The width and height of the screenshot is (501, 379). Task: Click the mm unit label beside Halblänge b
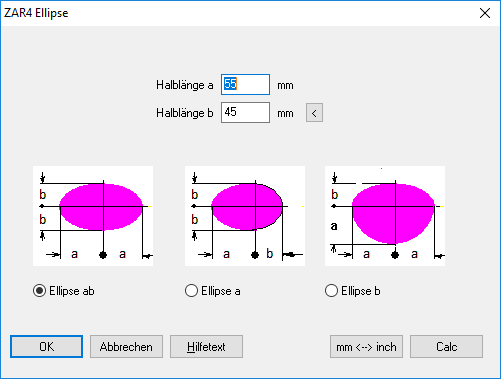tap(285, 114)
